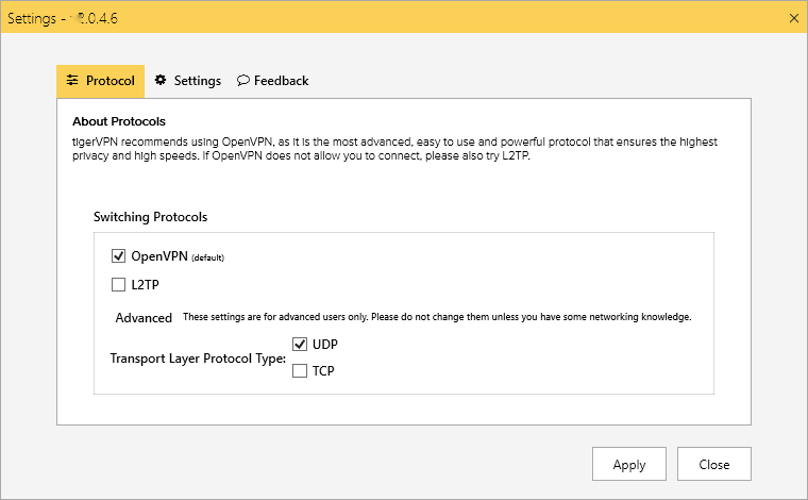
Task: Click the About Protocols heading
Action: (119, 121)
